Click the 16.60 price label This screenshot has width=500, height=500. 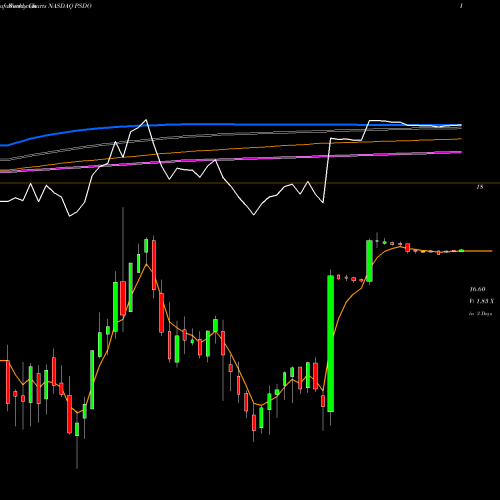(477, 289)
